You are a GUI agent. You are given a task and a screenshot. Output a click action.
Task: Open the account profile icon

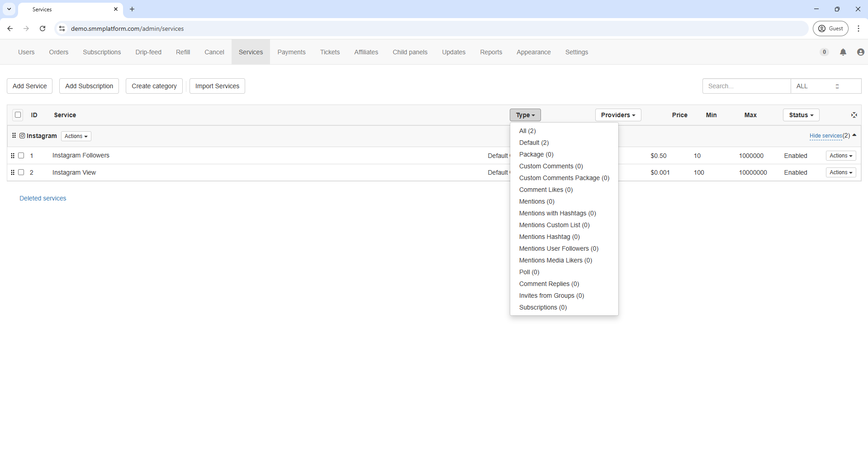point(860,52)
